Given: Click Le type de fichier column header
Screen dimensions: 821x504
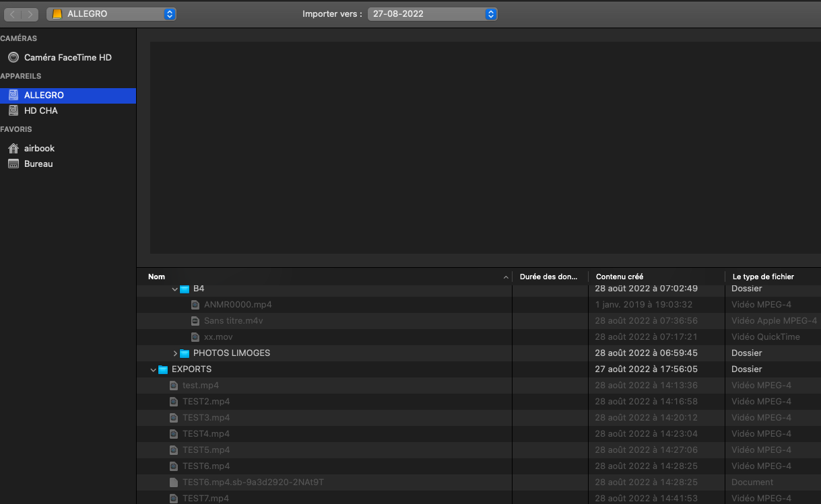Looking at the screenshot, I should [x=763, y=277].
